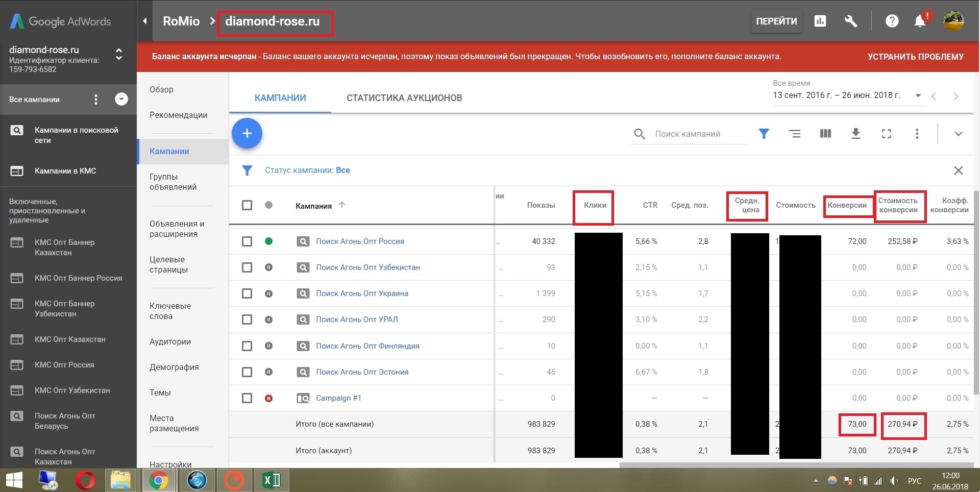Image resolution: width=980 pixels, height=492 pixels.
Task: Click the user account avatar
Action: tap(953, 21)
